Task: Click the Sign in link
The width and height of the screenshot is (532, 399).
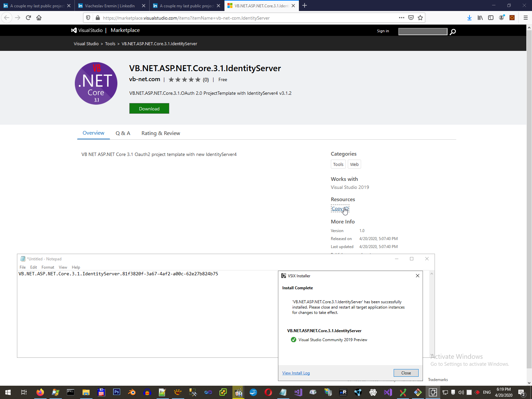Action: 383,31
